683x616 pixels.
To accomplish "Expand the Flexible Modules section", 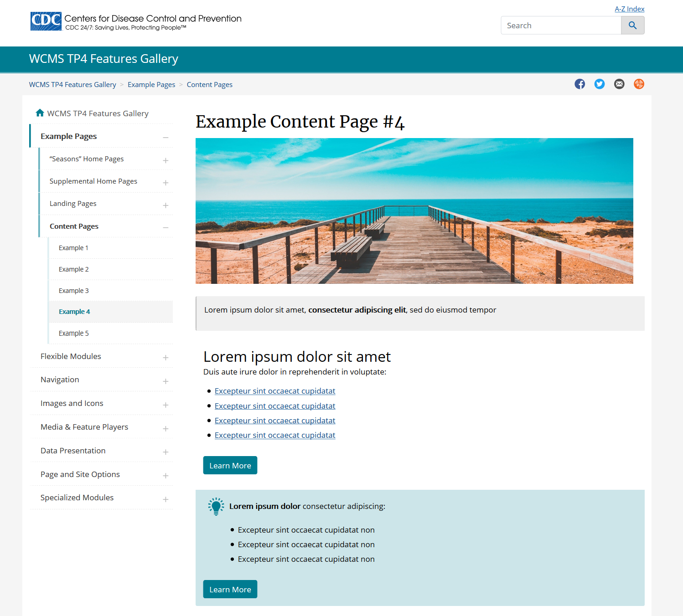I will click(x=166, y=358).
